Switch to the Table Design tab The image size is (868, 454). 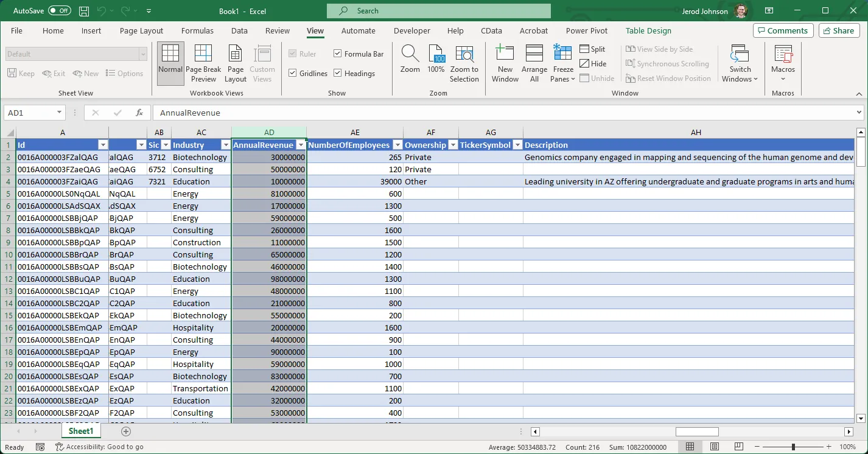[x=648, y=30]
